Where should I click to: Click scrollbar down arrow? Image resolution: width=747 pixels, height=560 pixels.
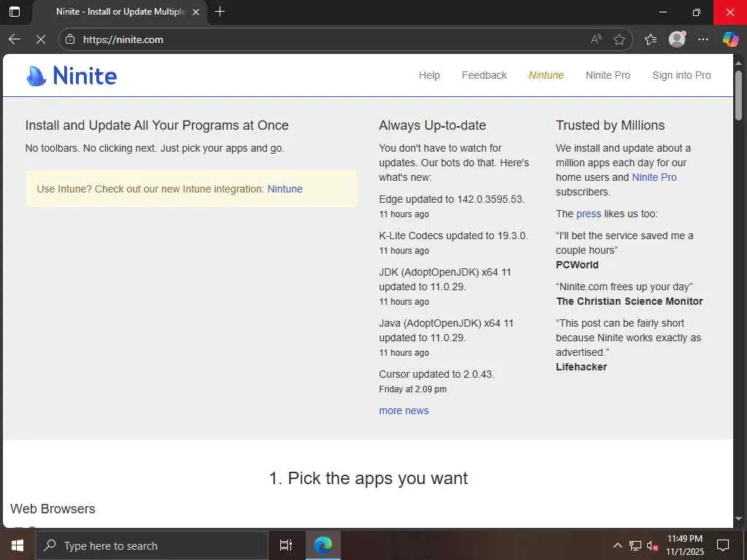click(738, 518)
